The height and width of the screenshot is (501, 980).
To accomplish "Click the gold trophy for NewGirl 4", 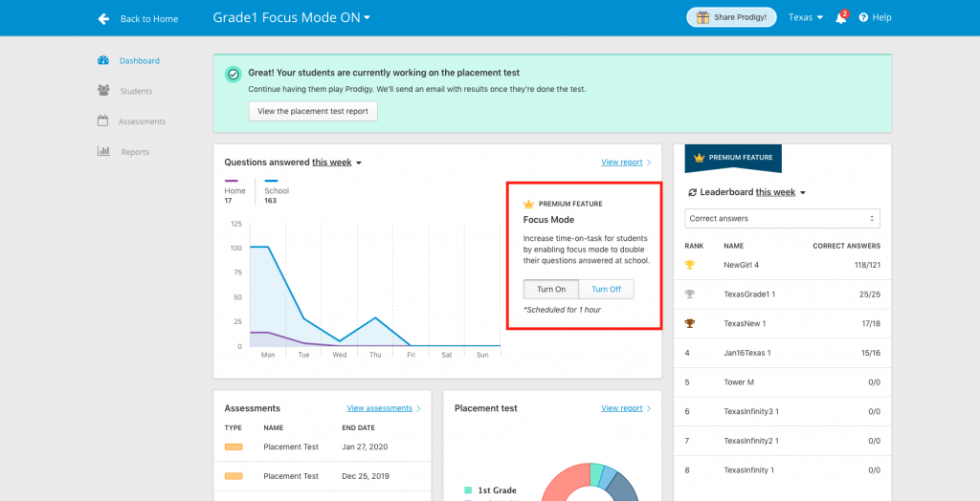I will click(x=689, y=265).
